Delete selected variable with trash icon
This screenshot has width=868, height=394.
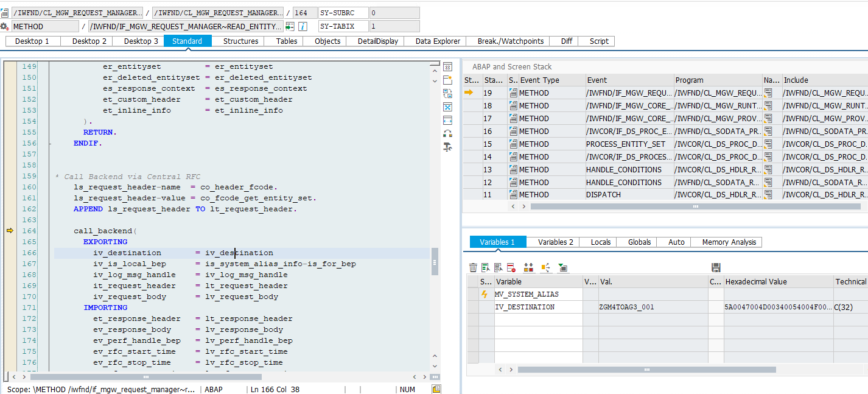tap(473, 267)
